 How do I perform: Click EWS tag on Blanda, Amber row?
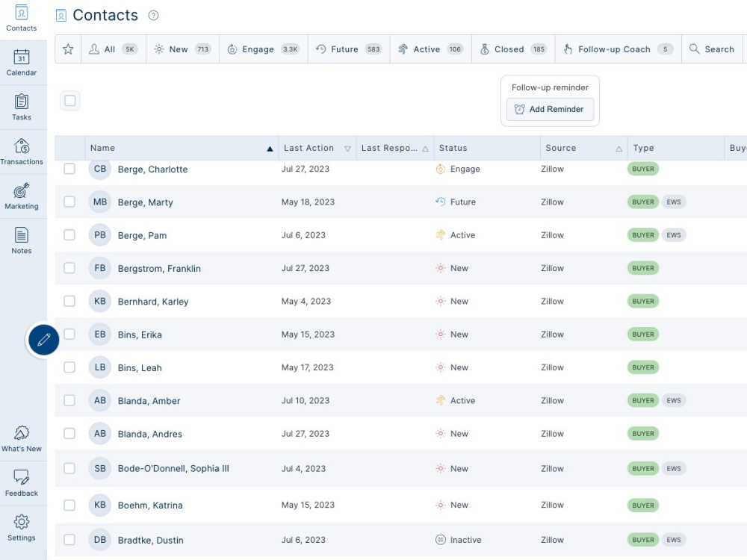tap(674, 400)
